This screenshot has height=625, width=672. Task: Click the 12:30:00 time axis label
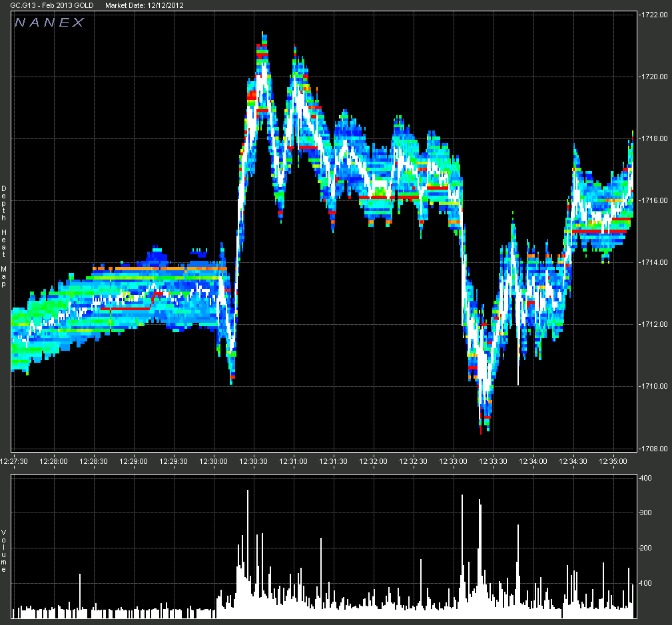click(x=213, y=461)
